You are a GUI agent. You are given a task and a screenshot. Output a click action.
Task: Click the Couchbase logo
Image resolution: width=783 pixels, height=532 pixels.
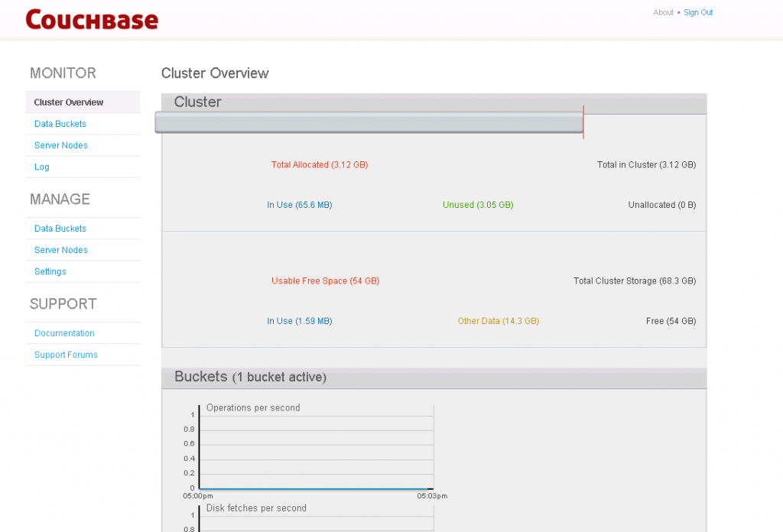pyautogui.click(x=92, y=20)
